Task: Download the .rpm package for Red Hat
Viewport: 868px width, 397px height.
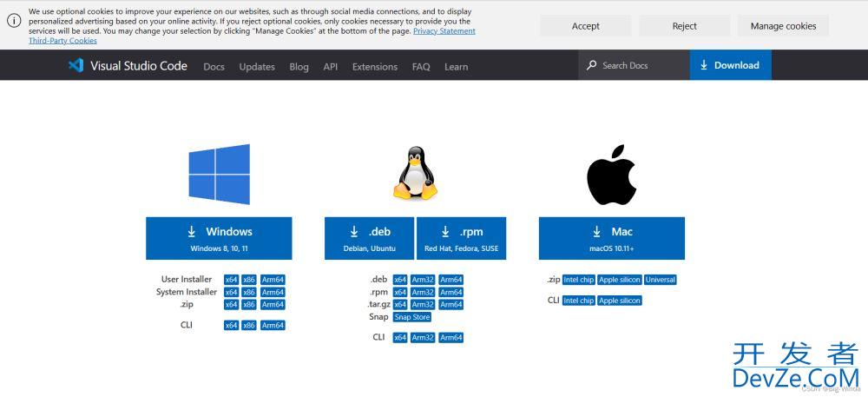Action: (x=461, y=238)
